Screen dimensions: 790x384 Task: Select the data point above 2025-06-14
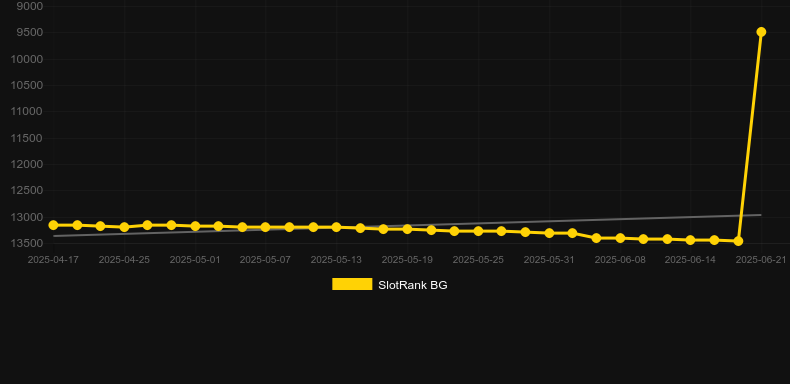(x=690, y=240)
